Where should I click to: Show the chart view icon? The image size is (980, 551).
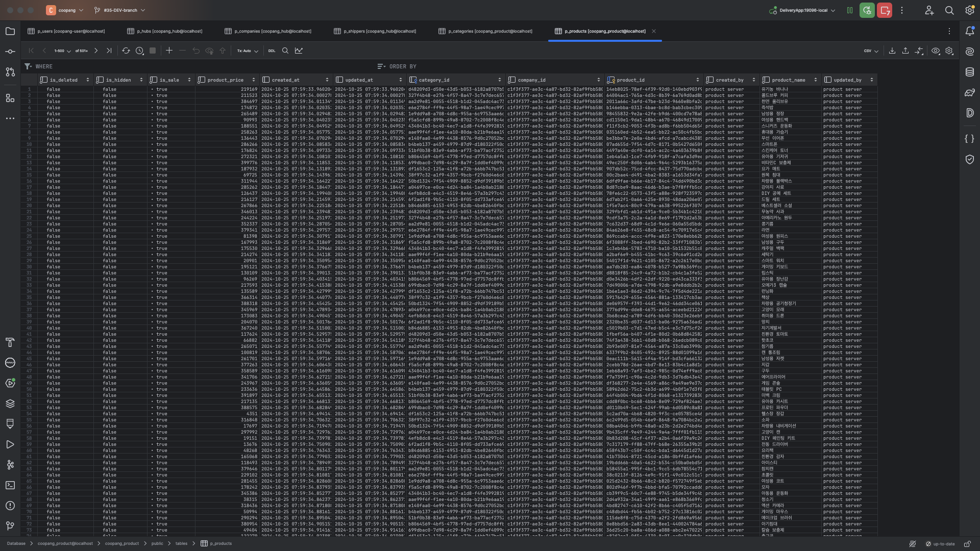[299, 51]
